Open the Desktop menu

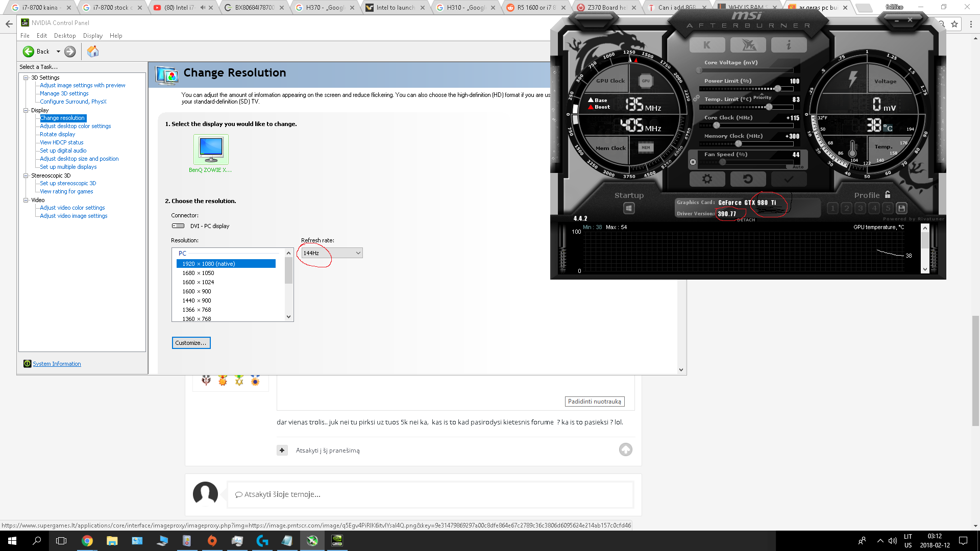coord(65,36)
